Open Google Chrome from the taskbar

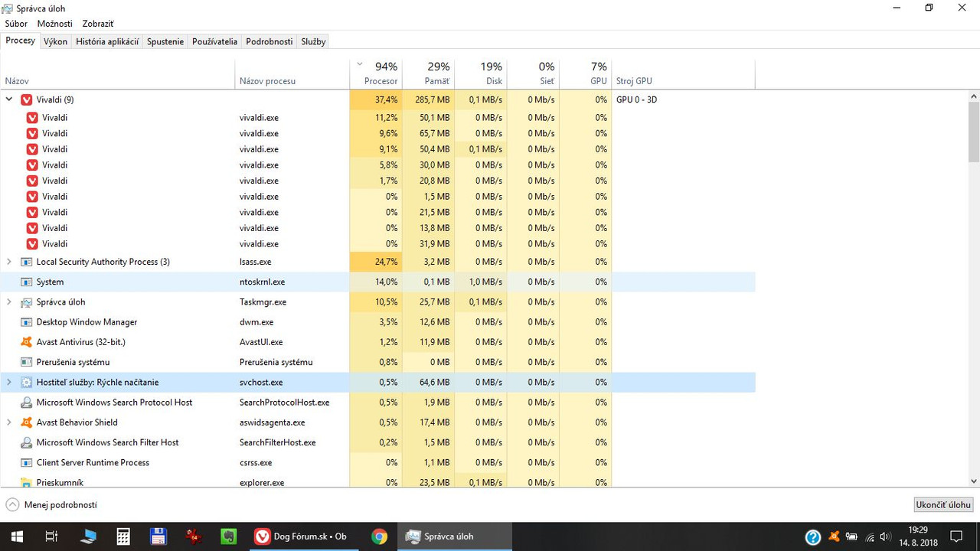(379, 536)
